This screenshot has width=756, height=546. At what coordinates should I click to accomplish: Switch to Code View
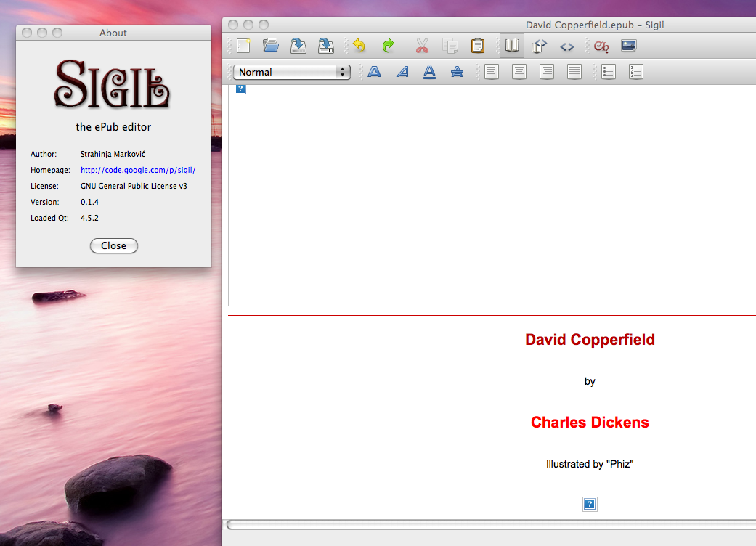567,46
